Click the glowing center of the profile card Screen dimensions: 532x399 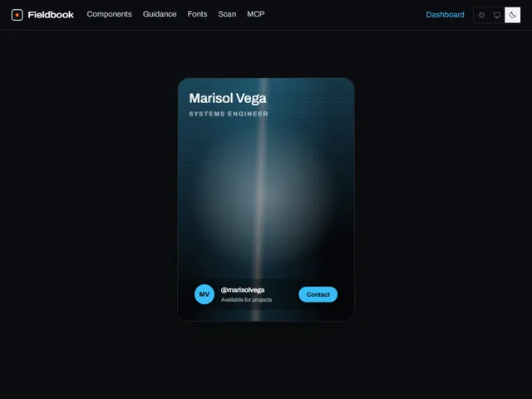(x=263, y=194)
